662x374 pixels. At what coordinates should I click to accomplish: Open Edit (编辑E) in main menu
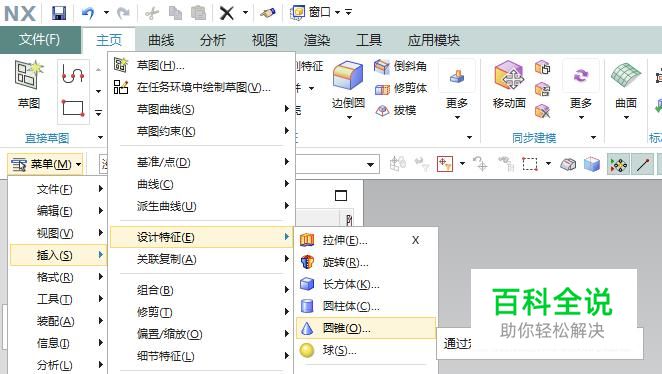(58, 211)
